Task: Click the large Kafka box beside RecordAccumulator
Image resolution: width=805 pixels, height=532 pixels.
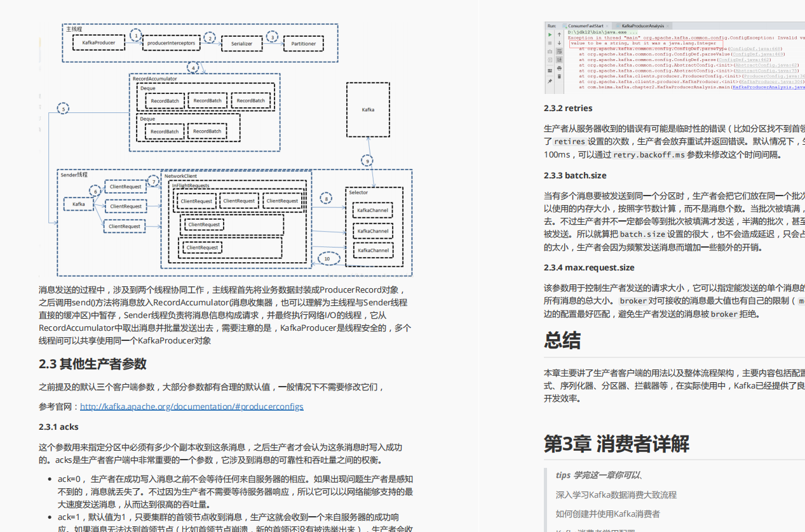Action: coord(368,109)
